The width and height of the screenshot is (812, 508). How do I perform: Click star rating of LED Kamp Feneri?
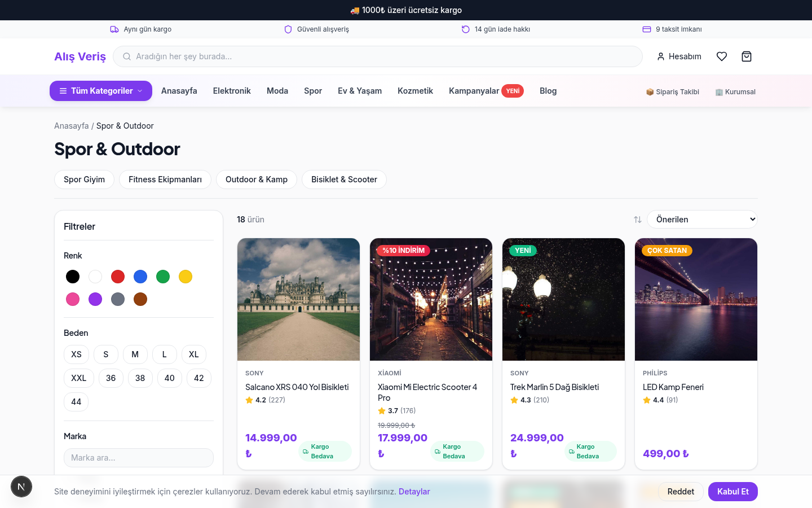pyautogui.click(x=660, y=400)
